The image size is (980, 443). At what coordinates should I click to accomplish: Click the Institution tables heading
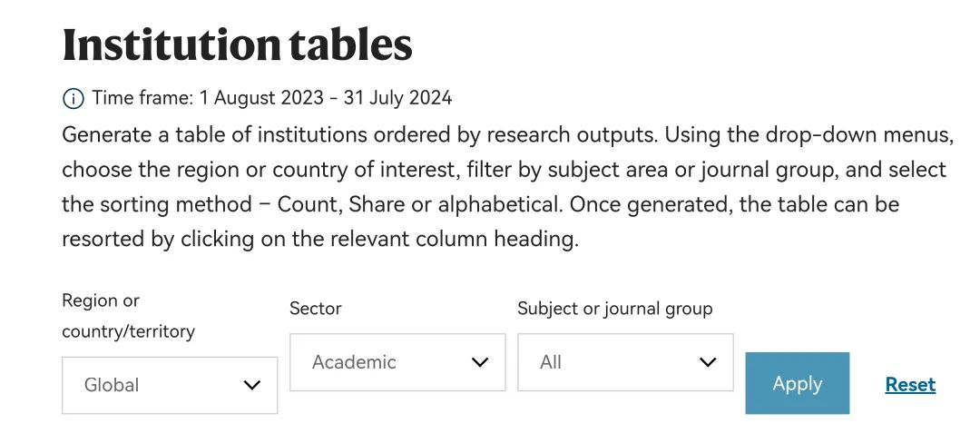237,44
